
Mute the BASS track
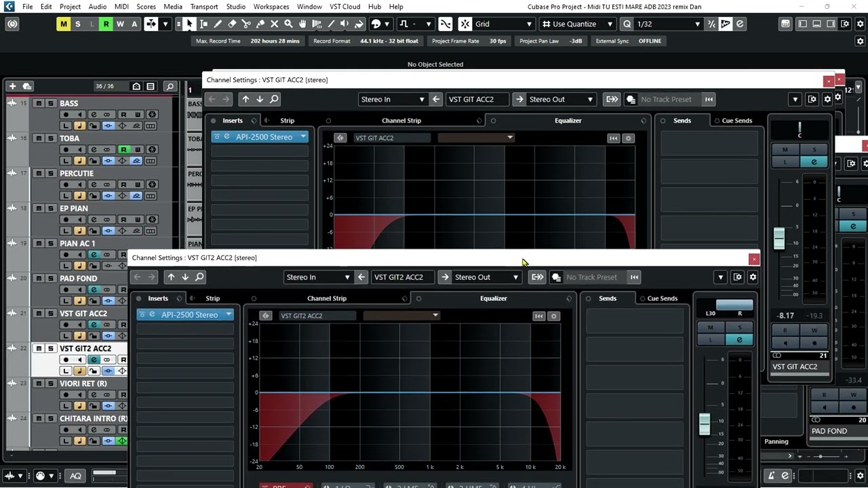pyautogui.click(x=39, y=103)
